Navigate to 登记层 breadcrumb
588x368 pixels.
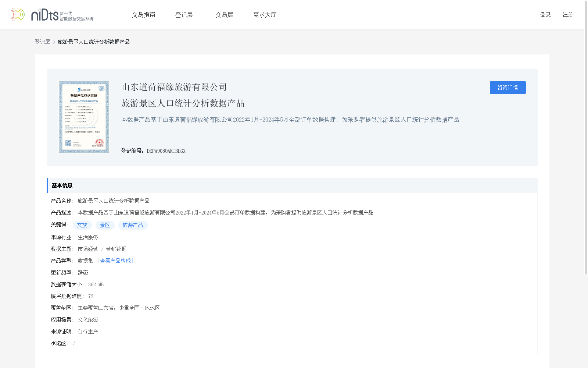tap(42, 42)
